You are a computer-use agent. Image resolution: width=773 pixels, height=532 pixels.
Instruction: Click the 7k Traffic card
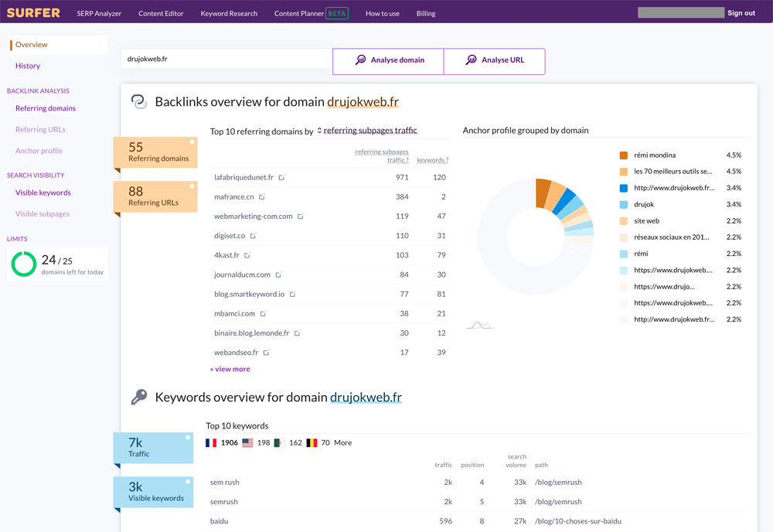153,448
